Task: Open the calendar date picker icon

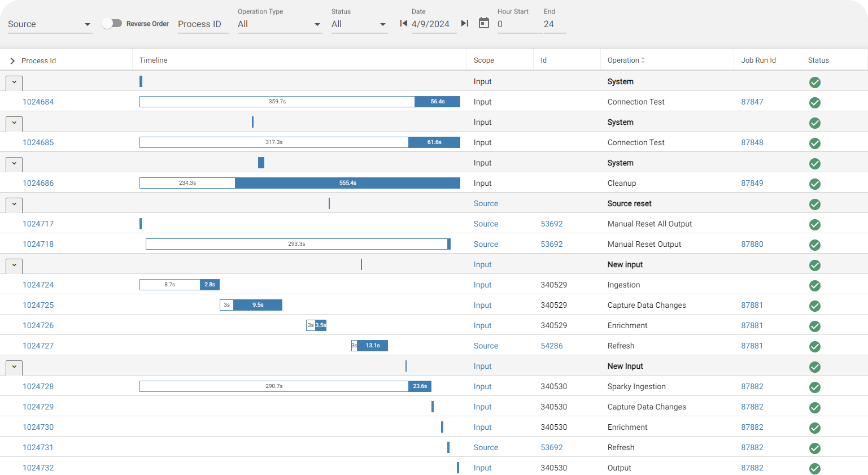Action: pyautogui.click(x=484, y=23)
